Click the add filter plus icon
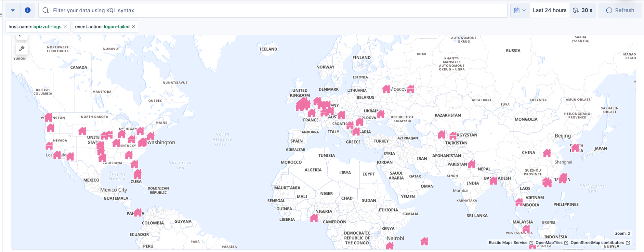This screenshot has height=252, width=644. point(28,10)
